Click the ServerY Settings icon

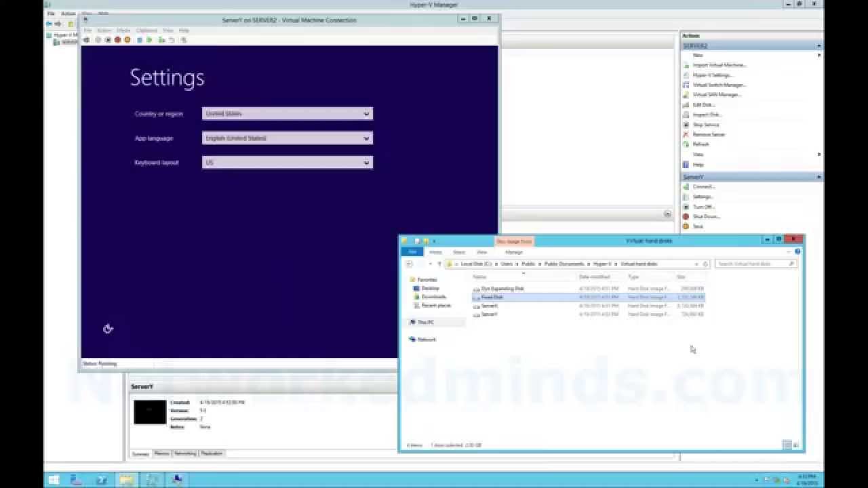pyautogui.click(x=686, y=197)
